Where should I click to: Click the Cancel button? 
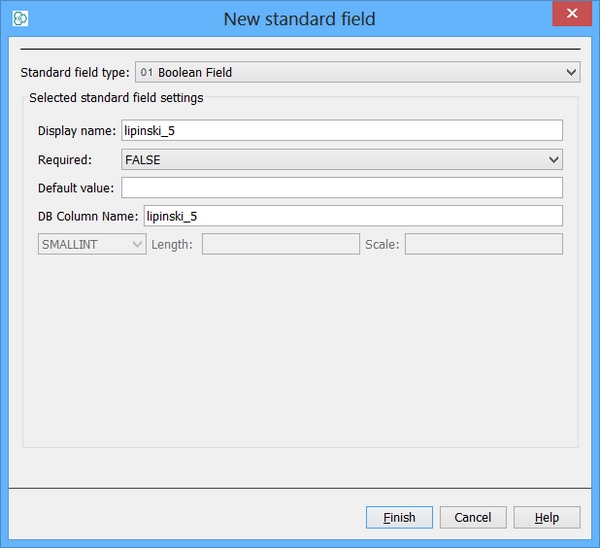[472, 517]
